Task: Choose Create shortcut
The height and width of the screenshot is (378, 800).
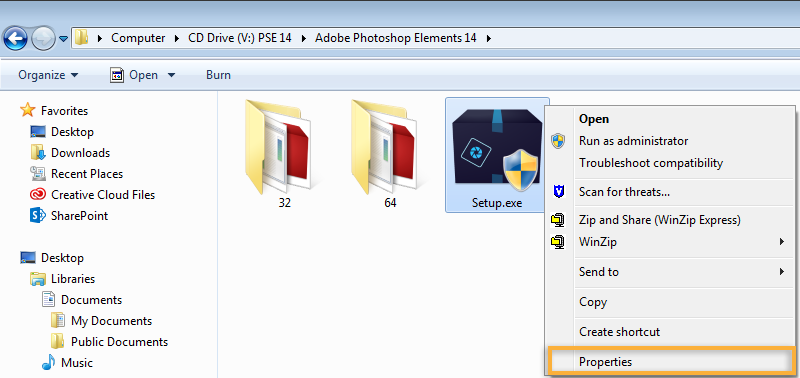Action: [670, 332]
